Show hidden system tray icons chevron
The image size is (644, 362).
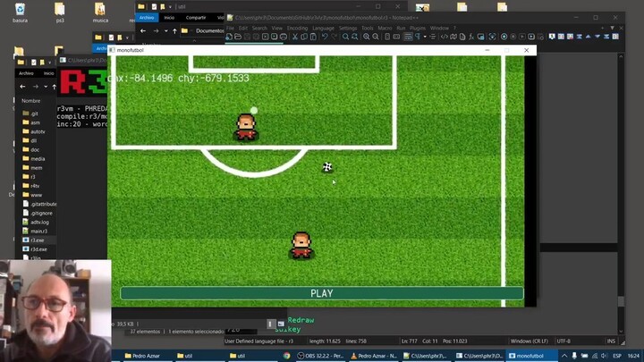click(x=564, y=356)
